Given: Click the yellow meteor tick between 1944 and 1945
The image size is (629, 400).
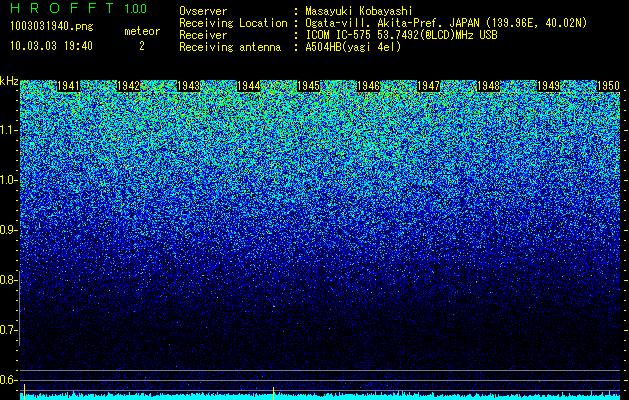Looking at the screenshot, I should pos(273,393).
